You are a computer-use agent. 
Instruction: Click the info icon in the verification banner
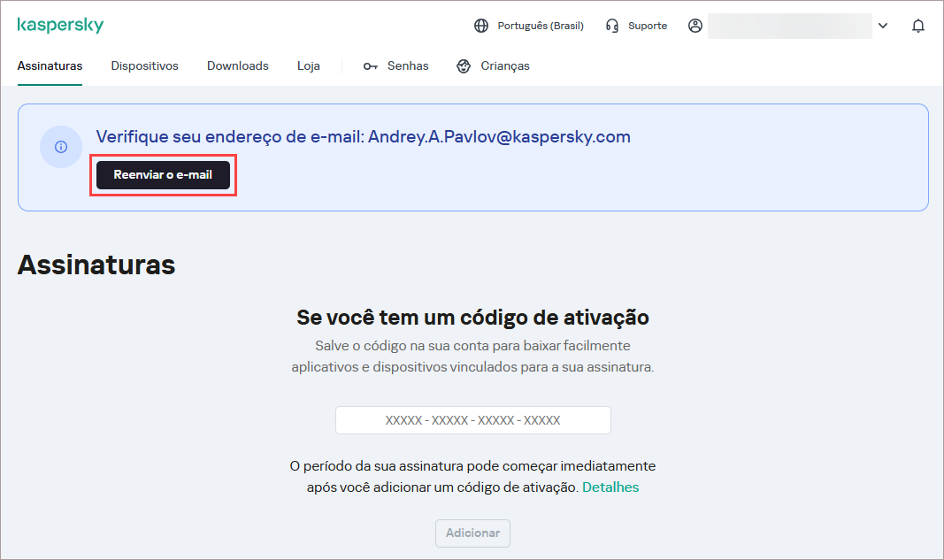60,147
